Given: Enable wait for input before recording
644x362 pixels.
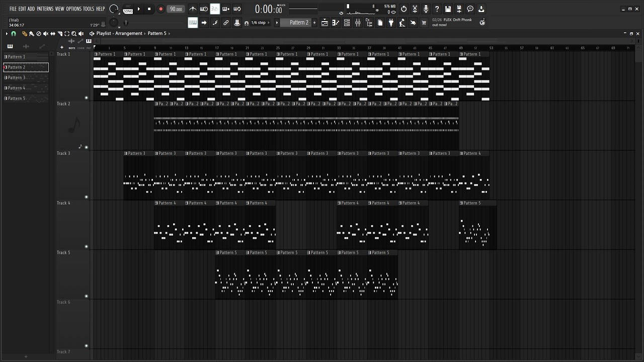Looking at the screenshot, I should click(204, 9).
